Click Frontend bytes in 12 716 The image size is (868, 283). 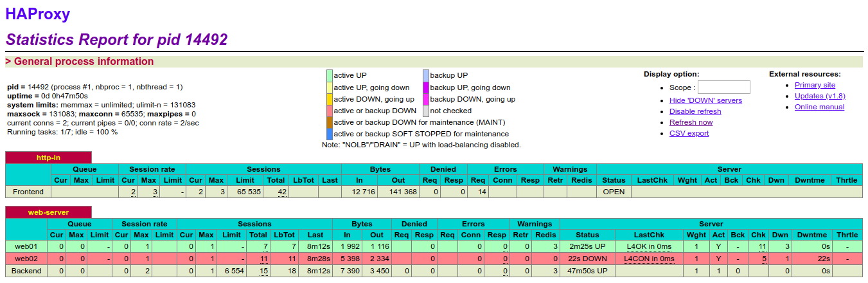pos(363,192)
